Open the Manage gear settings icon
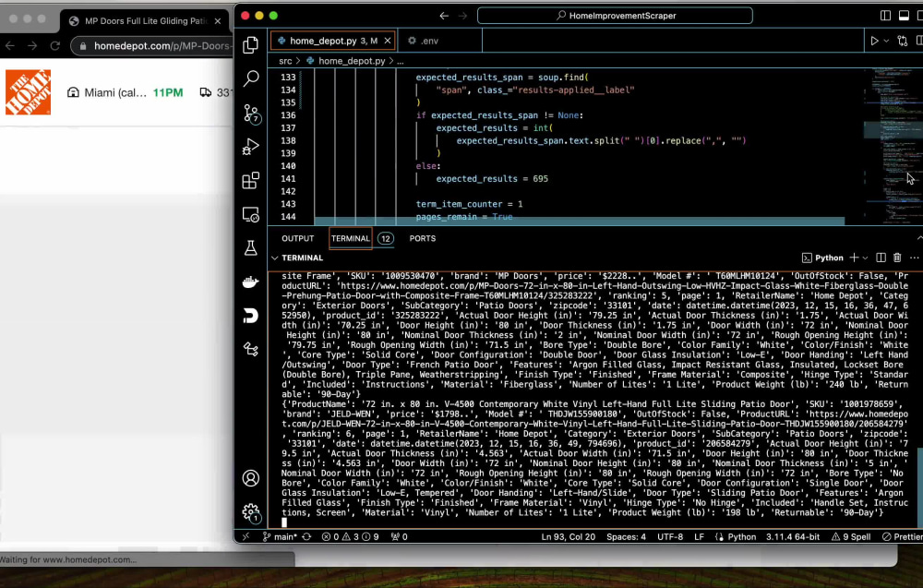 click(250, 511)
